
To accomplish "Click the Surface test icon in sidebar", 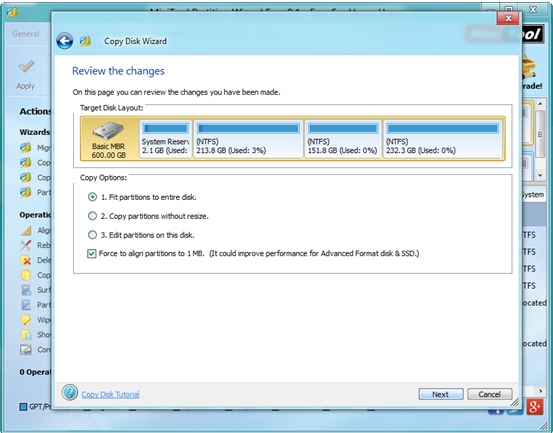I will (x=25, y=290).
